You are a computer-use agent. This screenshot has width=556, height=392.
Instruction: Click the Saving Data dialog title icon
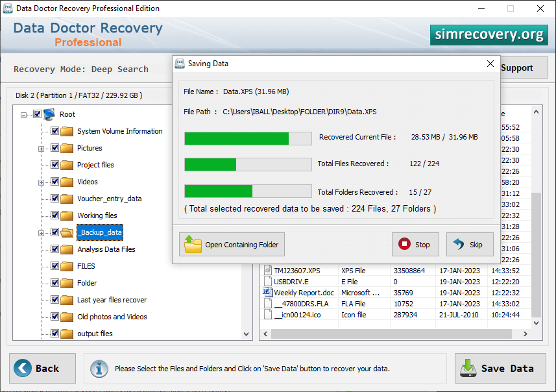coord(180,64)
